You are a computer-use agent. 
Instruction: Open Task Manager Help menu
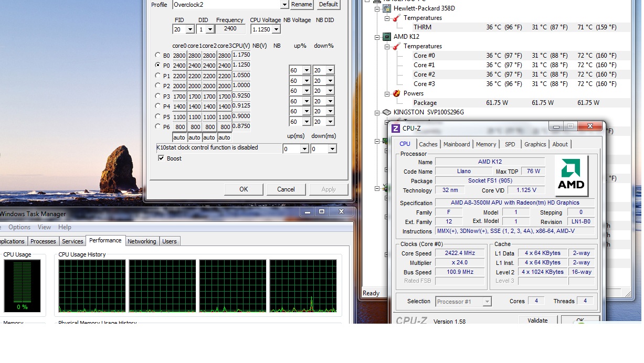pos(65,227)
